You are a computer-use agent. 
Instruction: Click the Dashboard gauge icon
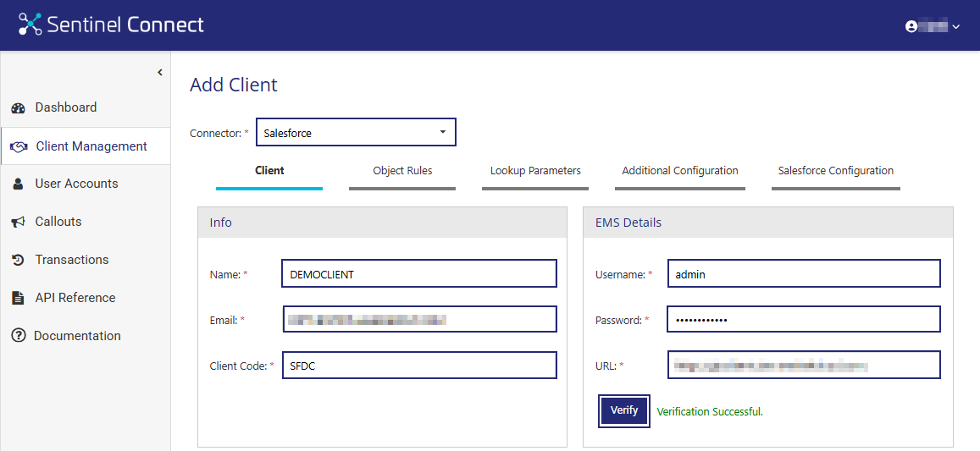pos(18,108)
